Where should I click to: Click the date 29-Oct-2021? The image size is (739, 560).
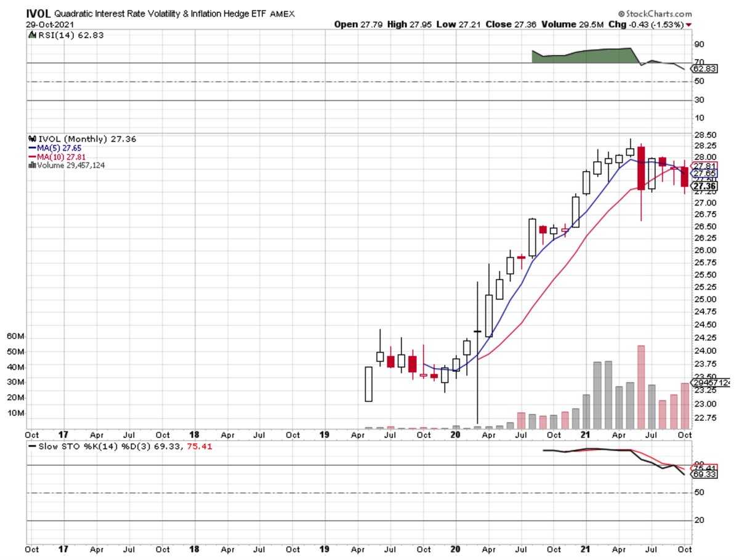[50, 24]
